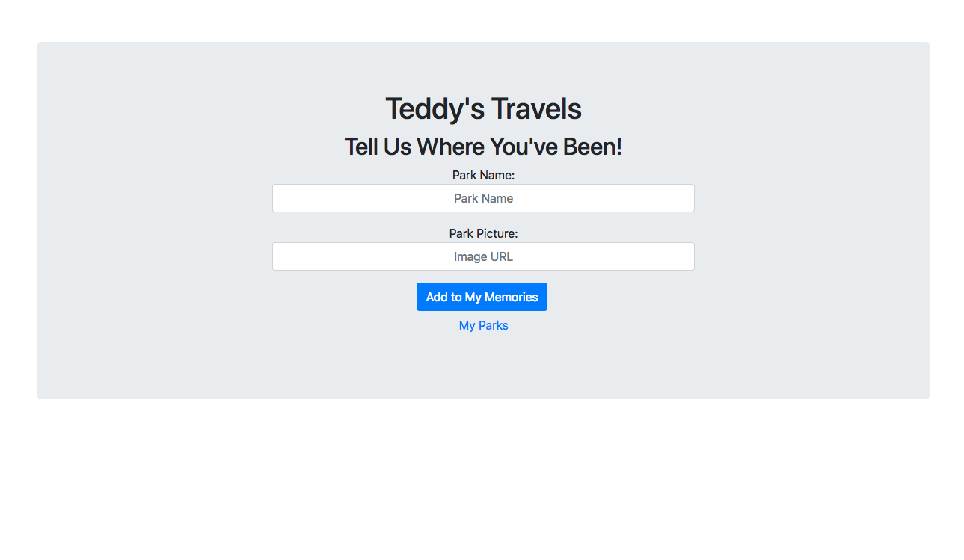Viewport: 964px width, 560px height.
Task: Open the My Parks link
Action: [x=483, y=325]
